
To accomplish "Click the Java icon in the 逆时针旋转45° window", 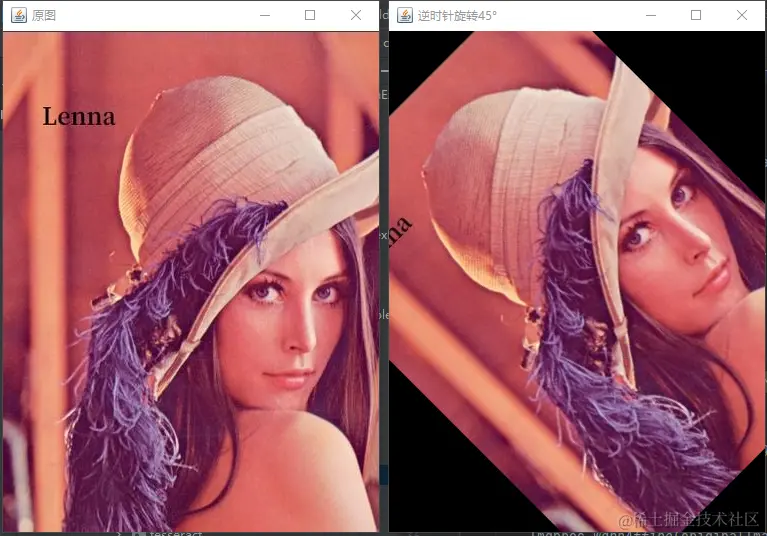I will pyautogui.click(x=405, y=15).
